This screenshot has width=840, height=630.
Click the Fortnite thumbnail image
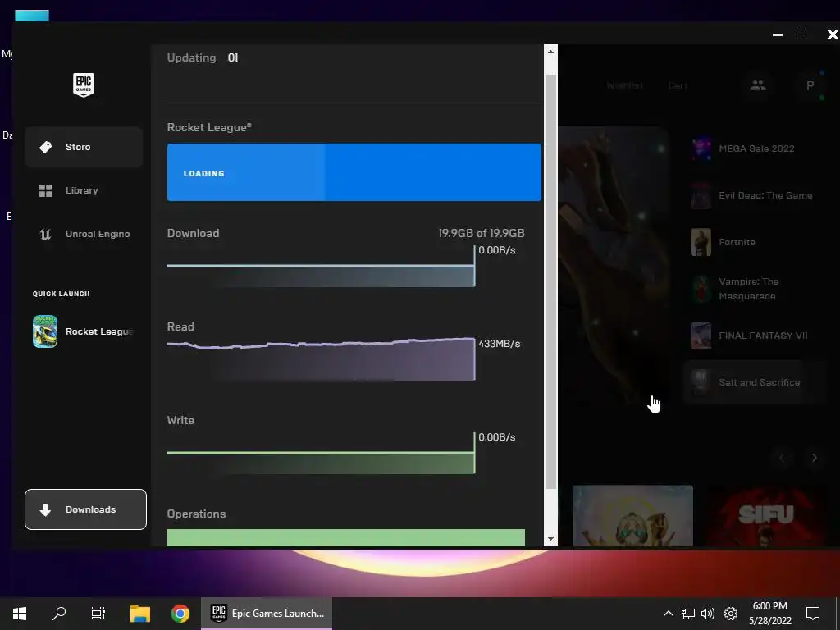pyautogui.click(x=701, y=242)
